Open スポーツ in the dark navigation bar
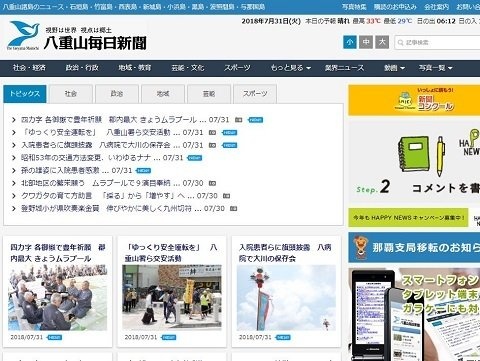The height and width of the screenshot is (361, 480). click(x=237, y=68)
